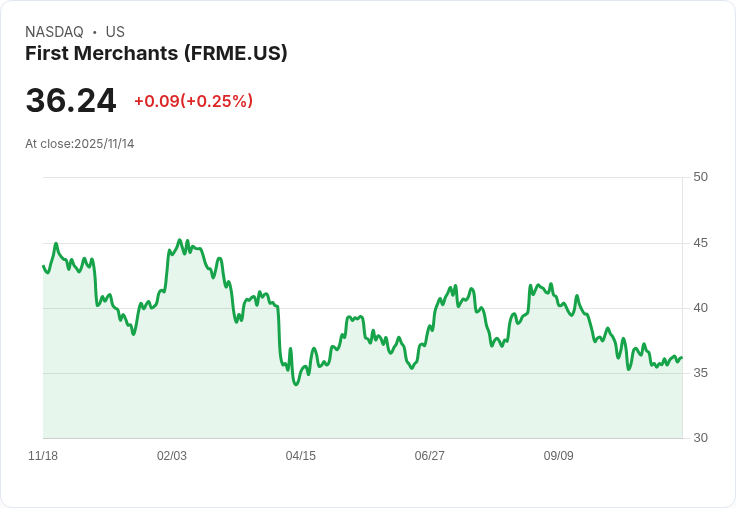Click the 45 y-axis label
Screen dimensions: 736x508
tap(701, 243)
